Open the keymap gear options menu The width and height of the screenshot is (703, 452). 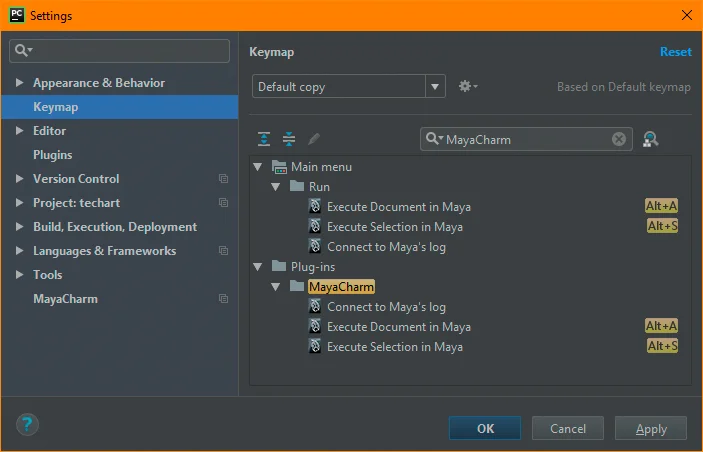click(468, 86)
